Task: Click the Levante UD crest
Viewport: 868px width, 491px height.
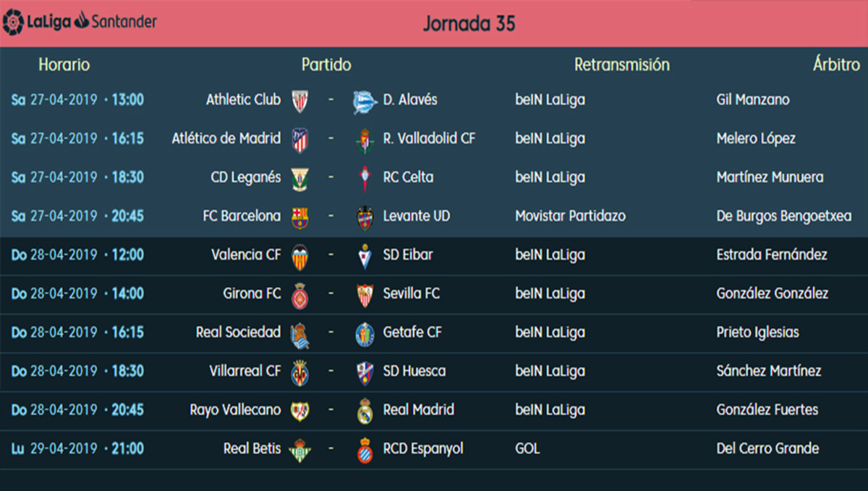Action: [x=365, y=217]
